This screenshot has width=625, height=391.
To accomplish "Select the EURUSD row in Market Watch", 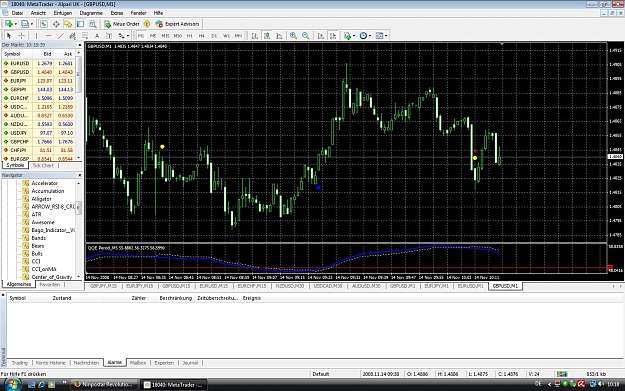I will click(x=38, y=63).
